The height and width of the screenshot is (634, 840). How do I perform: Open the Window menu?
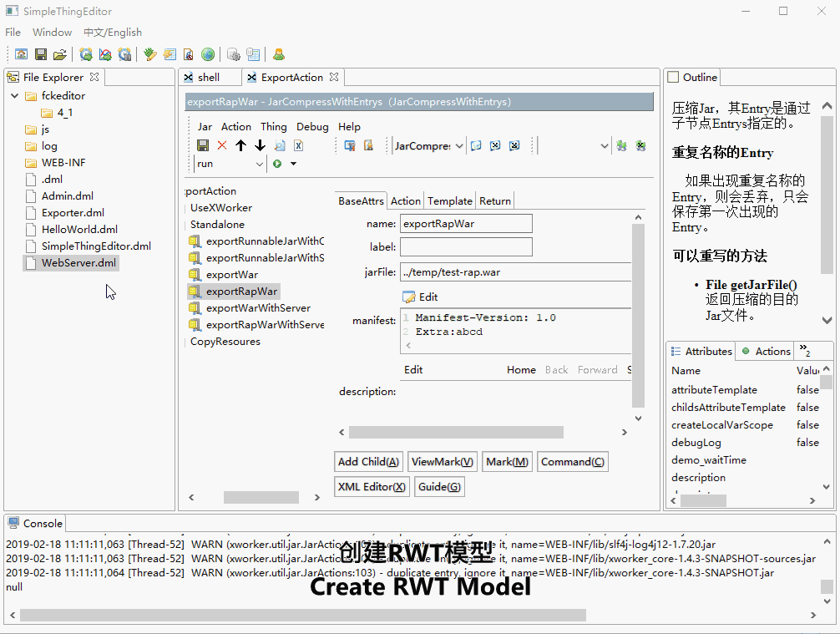(x=52, y=32)
